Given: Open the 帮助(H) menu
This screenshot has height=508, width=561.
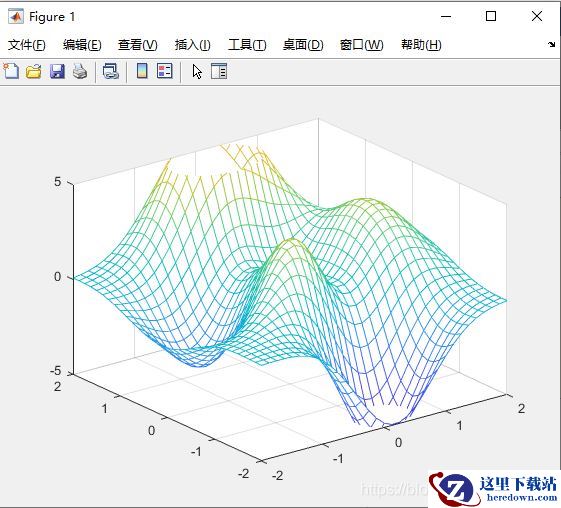Looking at the screenshot, I should point(421,45).
